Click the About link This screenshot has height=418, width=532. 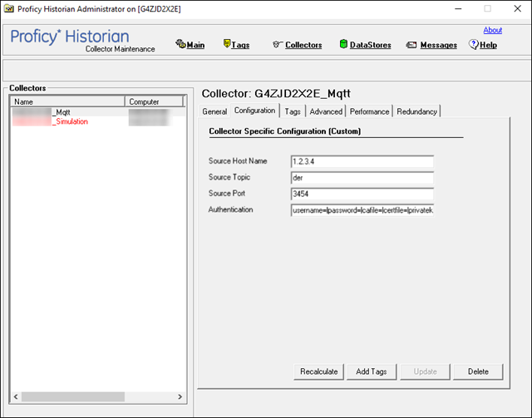[x=493, y=30]
